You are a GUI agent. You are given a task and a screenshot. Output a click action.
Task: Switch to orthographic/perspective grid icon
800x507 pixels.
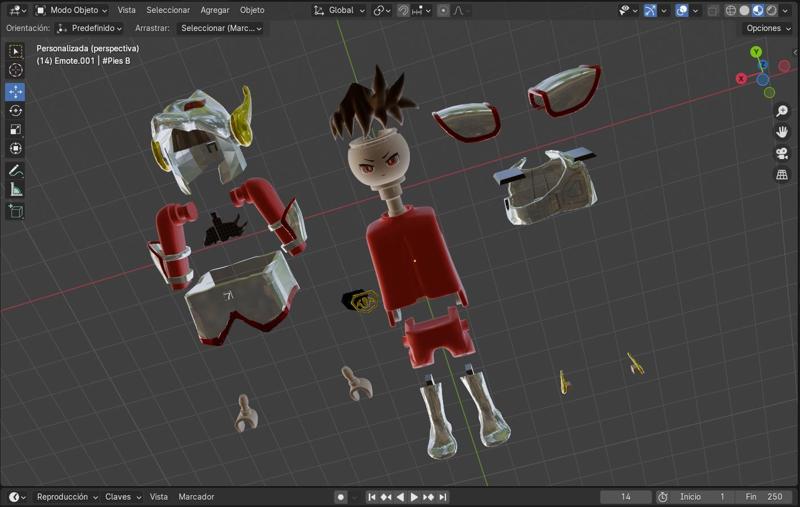click(x=782, y=174)
